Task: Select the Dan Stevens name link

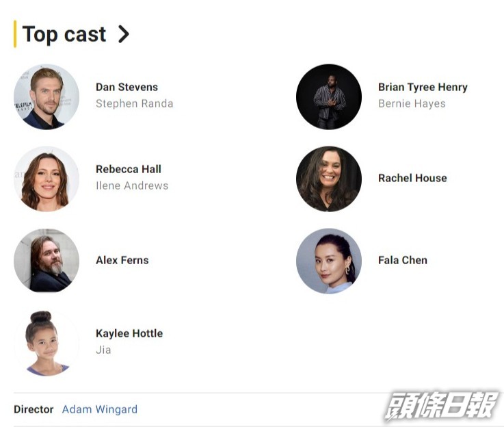Action: 127,87
